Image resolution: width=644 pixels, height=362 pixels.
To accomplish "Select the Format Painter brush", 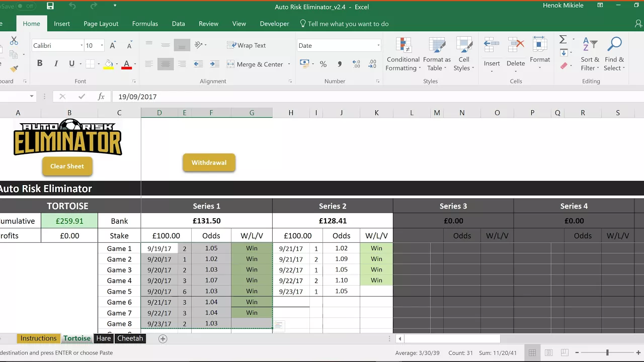I will tap(14, 68).
